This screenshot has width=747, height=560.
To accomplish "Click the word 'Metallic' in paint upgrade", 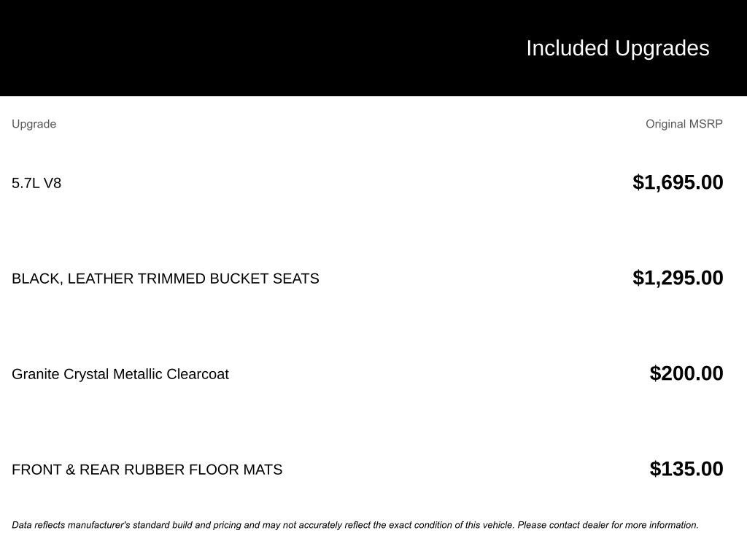I will pyautogui.click(x=138, y=374).
